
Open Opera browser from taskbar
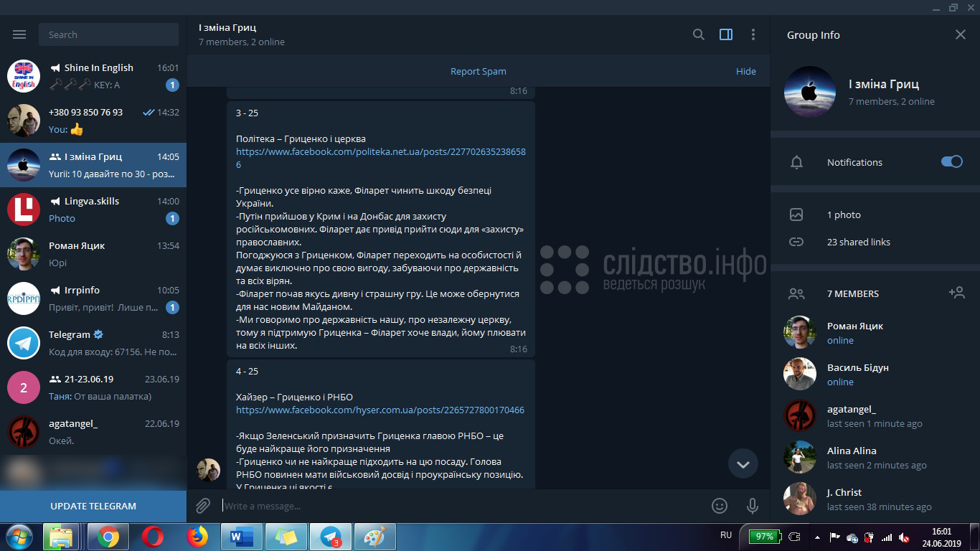(x=152, y=537)
